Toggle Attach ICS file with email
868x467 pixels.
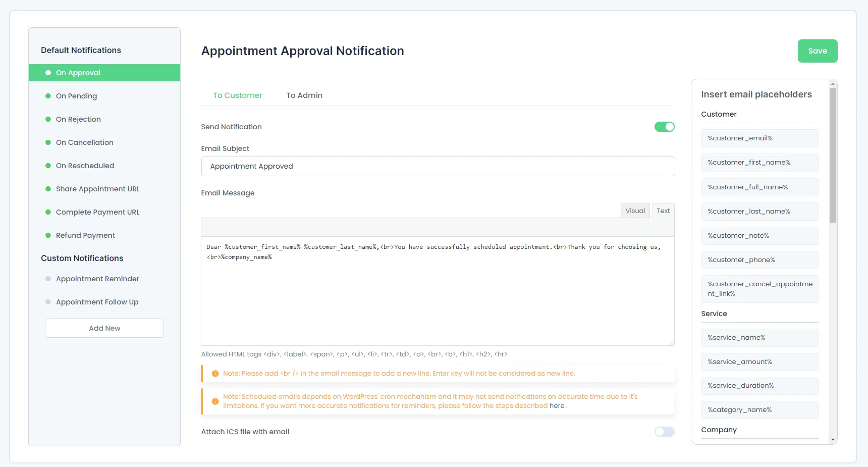pyautogui.click(x=665, y=432)
